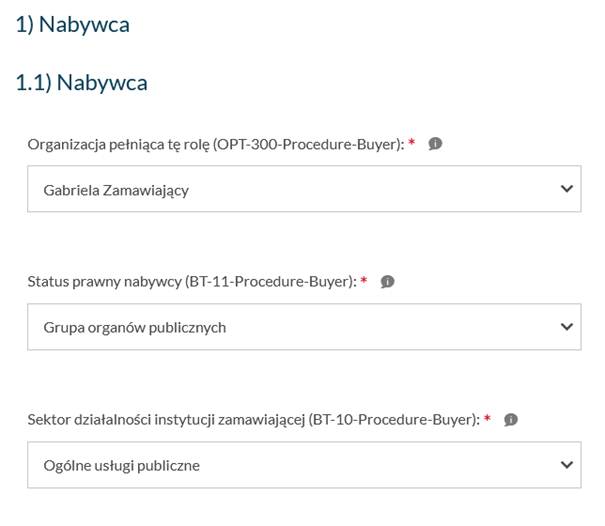The height and width of the screenshot is (526, 605).
Task: Click the "Organizacja pełniąca tę rolę" field label
Action: [x=118, y=145]
